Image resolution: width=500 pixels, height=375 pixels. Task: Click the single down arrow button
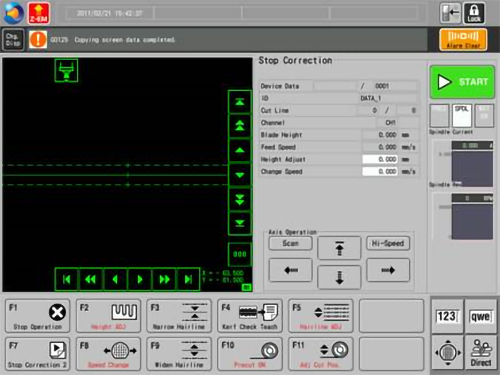(240, 175)
